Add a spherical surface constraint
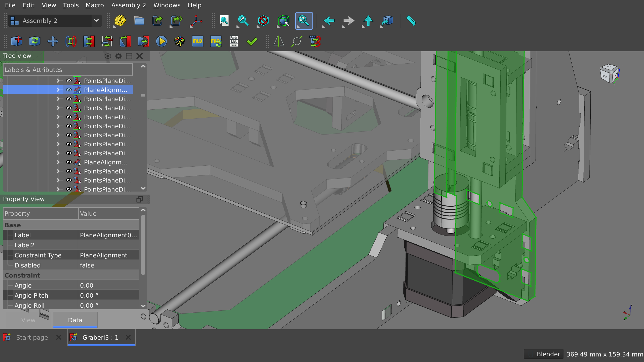This screenshot has width=644, height=362. click(x=143, y=41)
